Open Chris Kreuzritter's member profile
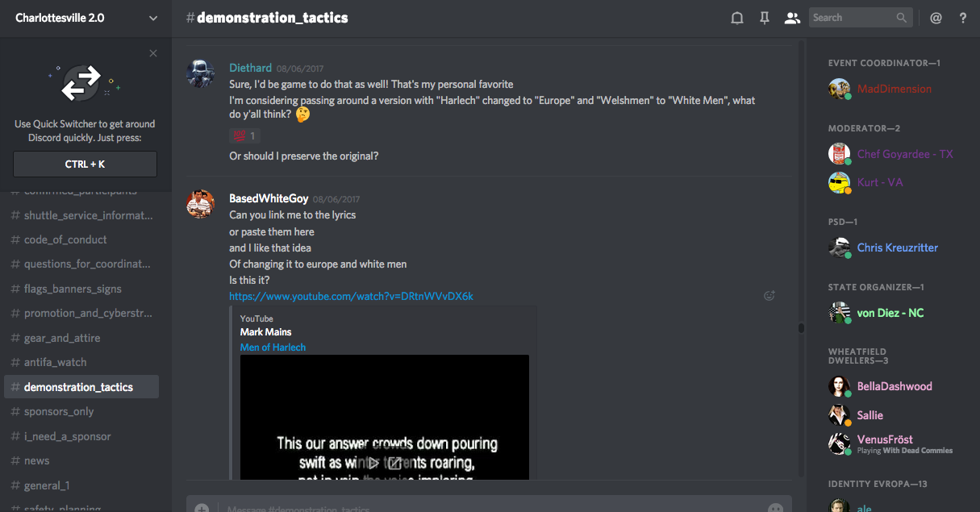This screenshot has height=512, width=980. 897,248
